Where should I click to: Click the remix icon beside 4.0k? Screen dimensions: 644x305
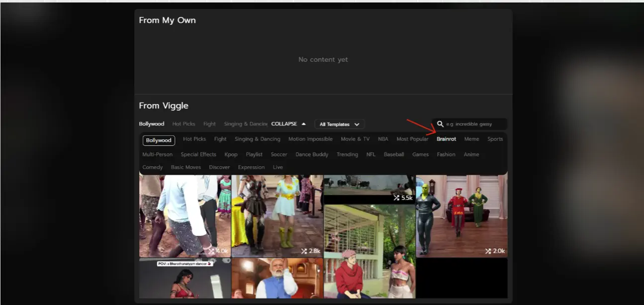(211, 251)
